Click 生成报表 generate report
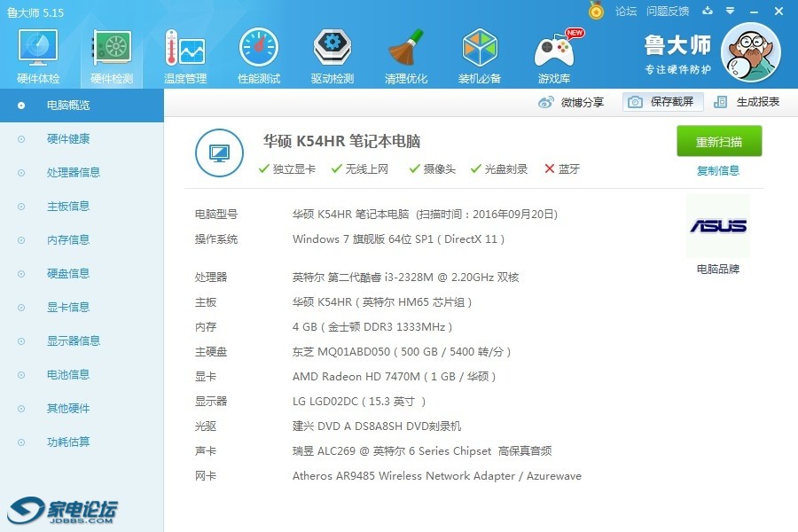This screenshot has width=798, height=532. pyautogui.click(x=747, y=102)
